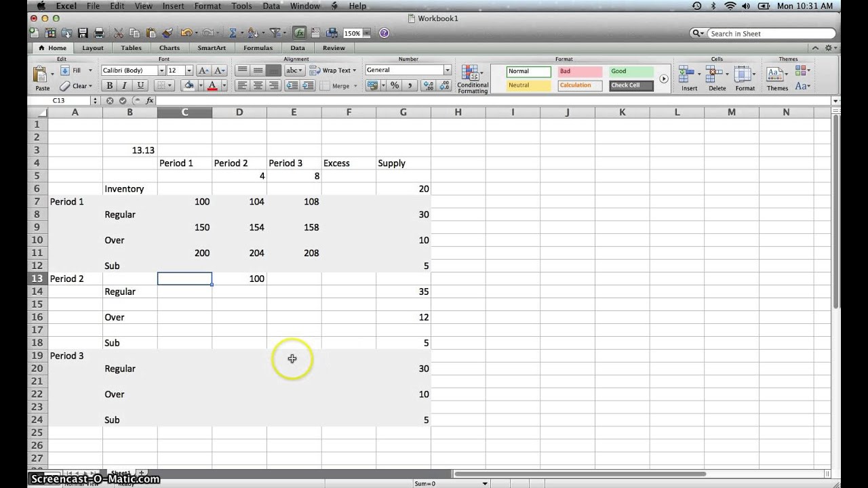Apply Percent Style number format
The width and height of the screenshot is (868, 488).
tap(394, 85)
